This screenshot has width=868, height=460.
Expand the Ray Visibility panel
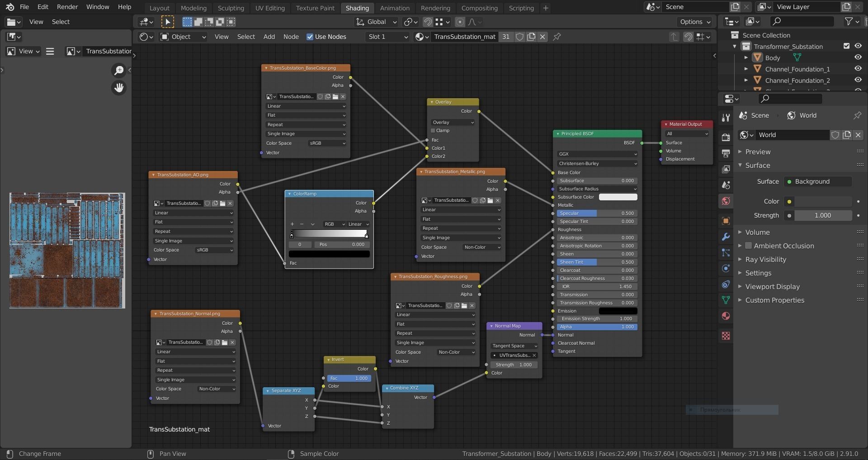point(766,259)
